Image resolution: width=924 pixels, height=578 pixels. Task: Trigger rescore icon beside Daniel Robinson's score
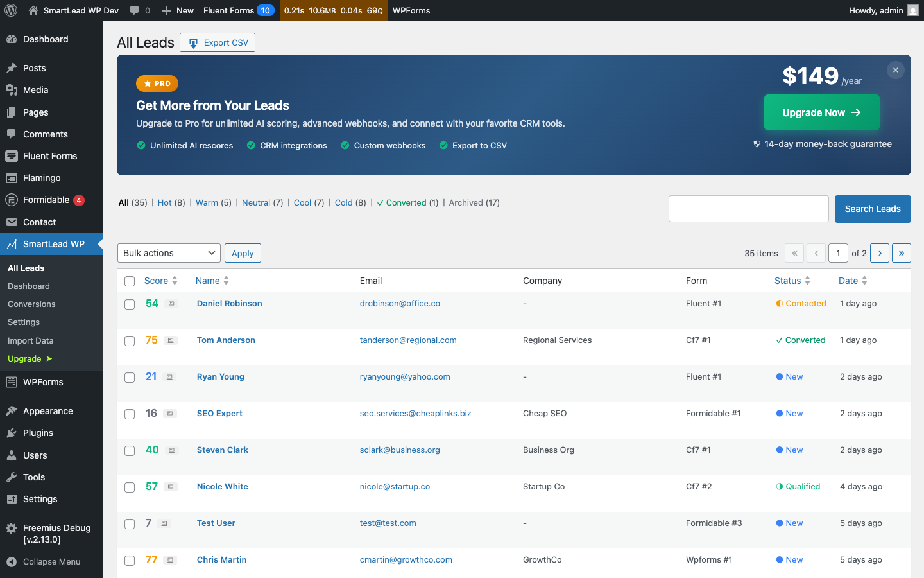170,303
